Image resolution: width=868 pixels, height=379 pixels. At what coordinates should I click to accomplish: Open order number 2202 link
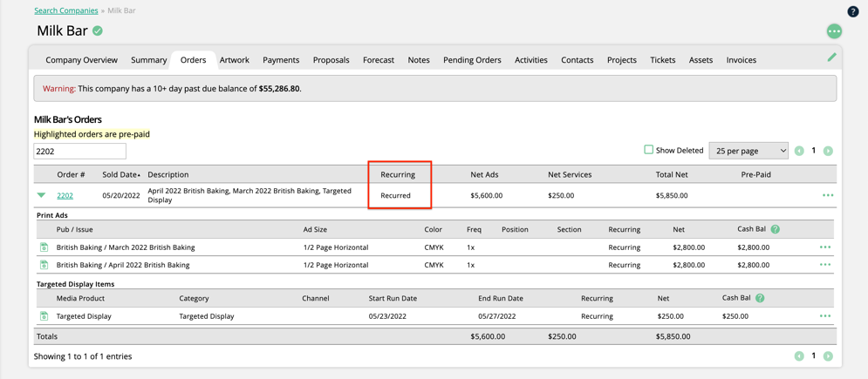(x=65, y=195)
